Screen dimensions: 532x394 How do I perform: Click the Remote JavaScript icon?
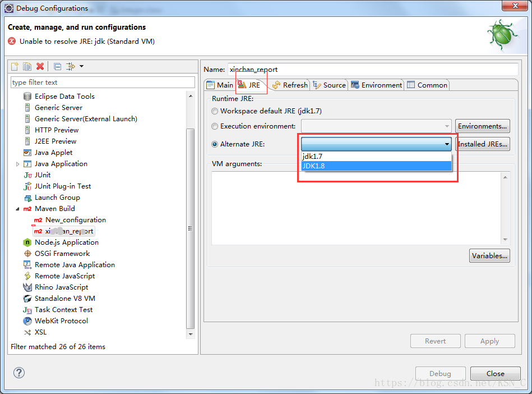point(27,276)
